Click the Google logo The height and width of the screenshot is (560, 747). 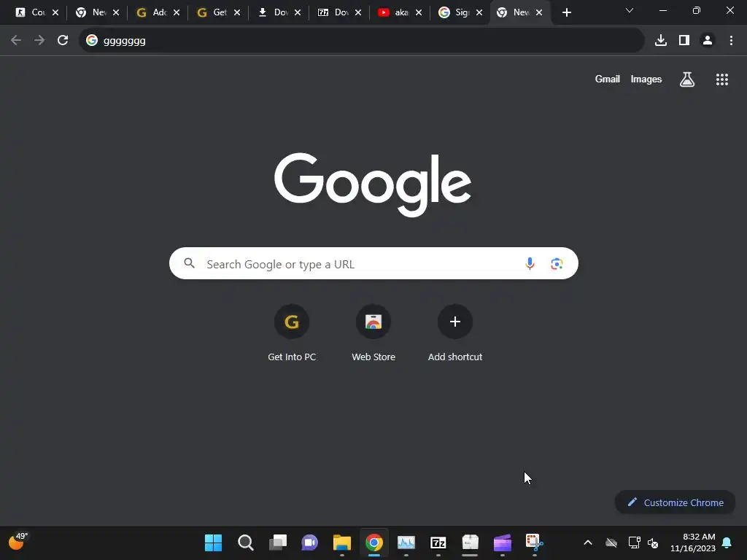tap(373, 184)
